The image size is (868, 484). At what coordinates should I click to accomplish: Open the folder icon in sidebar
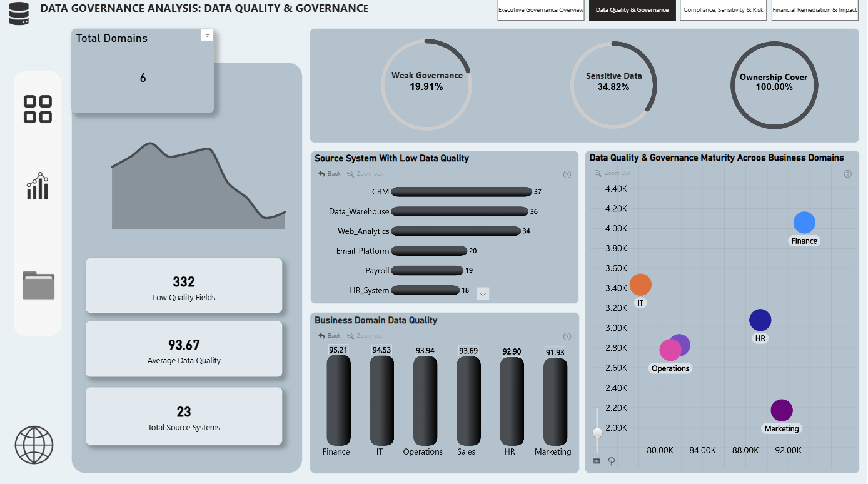pyautogui.click(x=38, y=285)
